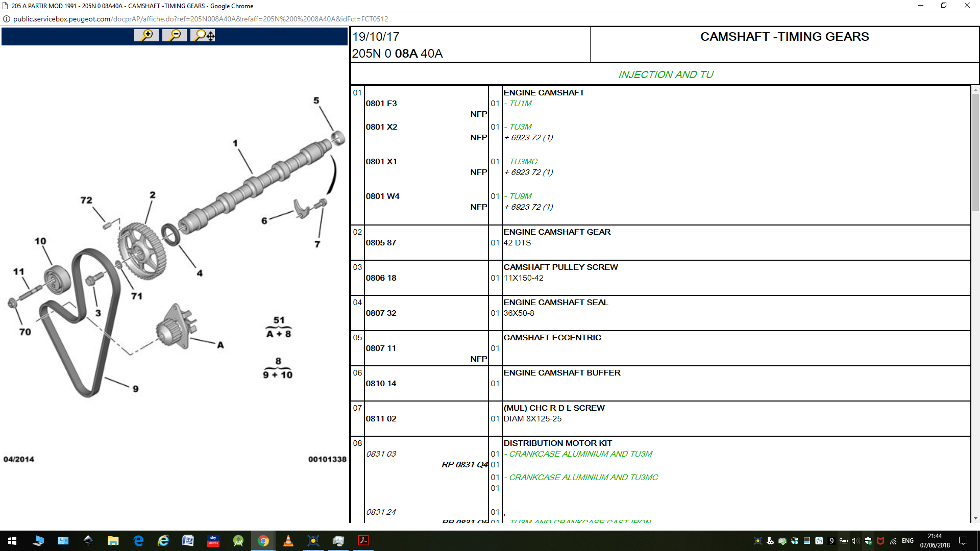Image resolution: width=980 pixels, height=551 pixels.
Task: Open the Windows Start menu
Action: [12, 541]
